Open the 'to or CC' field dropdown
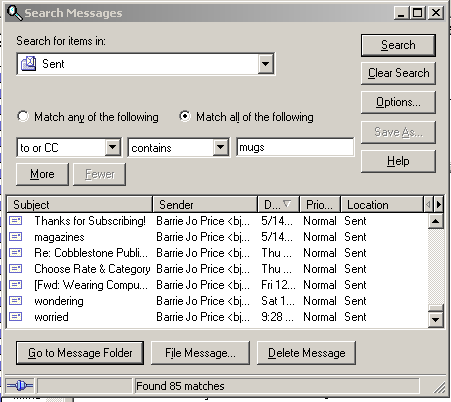 [x=113, y=147]
